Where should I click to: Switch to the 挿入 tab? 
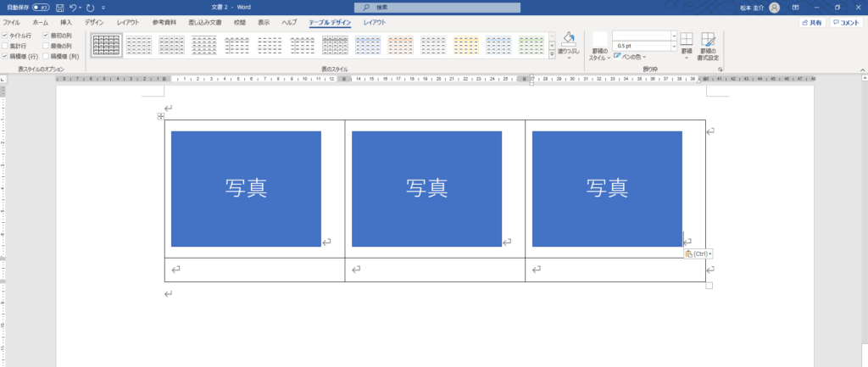click(66, 23)
